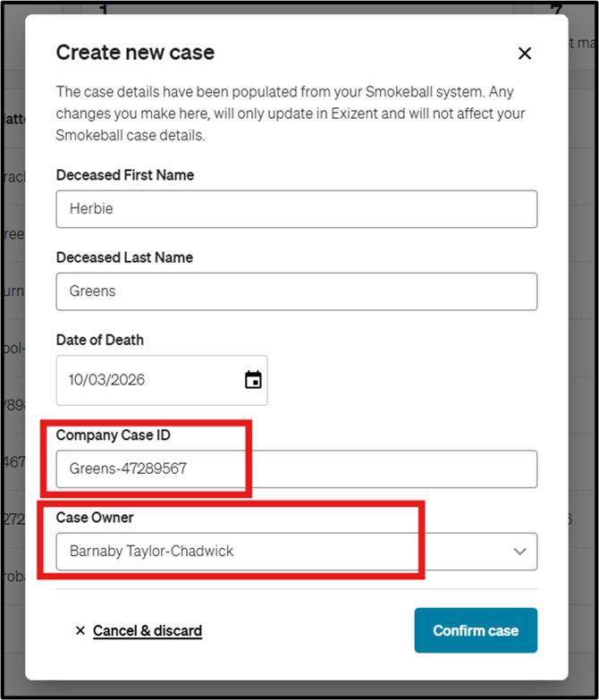Screen dimensions: 599x700
Task: Select the 10/03/2026 date value
Action: [107, 380]
